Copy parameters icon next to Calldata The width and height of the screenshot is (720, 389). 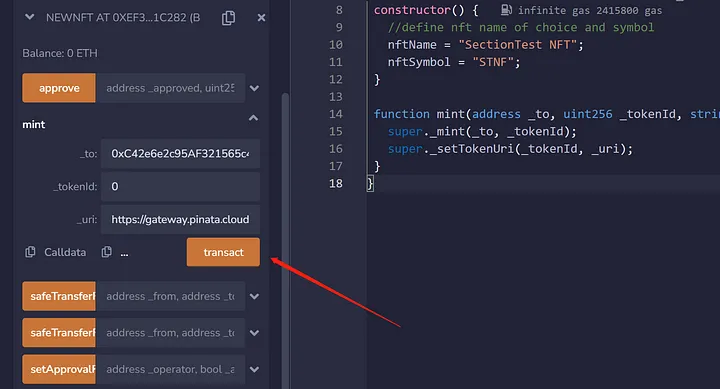(x=107, y=252)
